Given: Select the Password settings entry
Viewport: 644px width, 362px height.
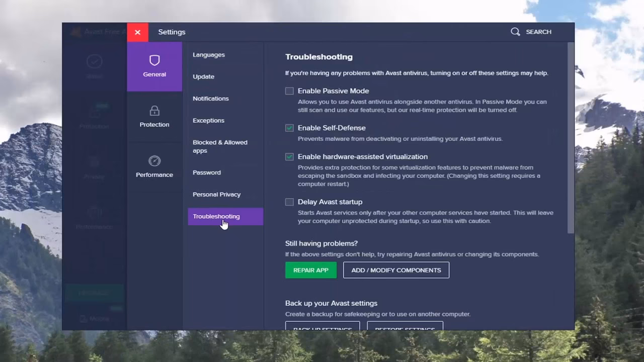Looking at the screenshot, I should click(x=206, y=172).
